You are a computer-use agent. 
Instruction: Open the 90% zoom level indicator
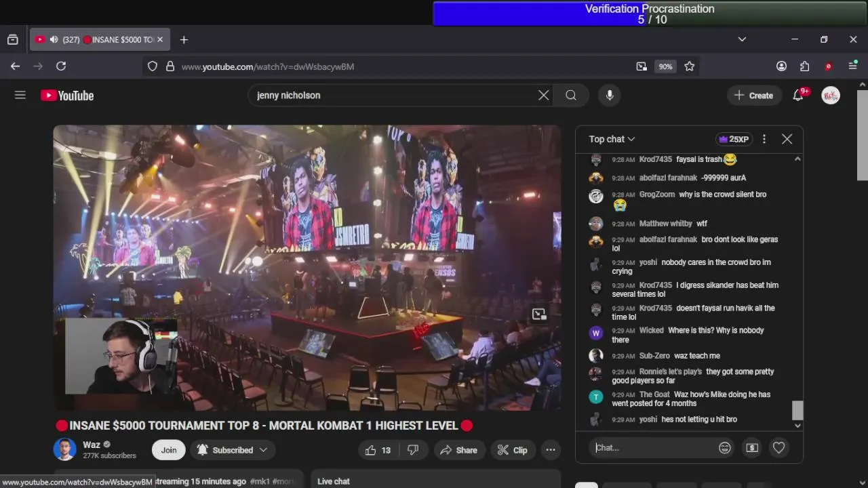point(665,66)
